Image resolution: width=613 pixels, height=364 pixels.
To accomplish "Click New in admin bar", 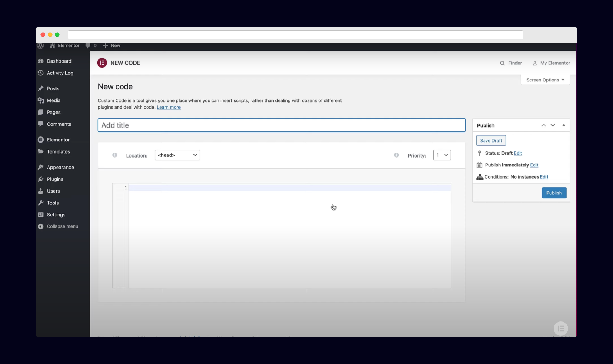I will 116,45.
